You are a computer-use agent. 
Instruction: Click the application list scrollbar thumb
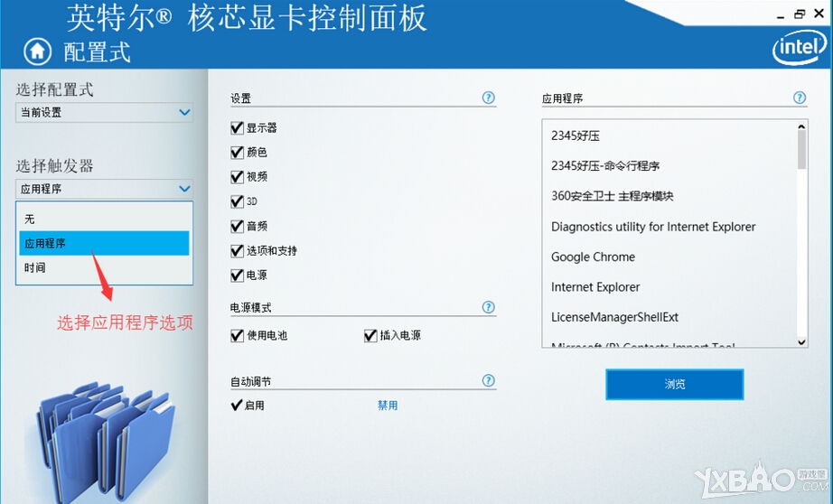point(801,150)
